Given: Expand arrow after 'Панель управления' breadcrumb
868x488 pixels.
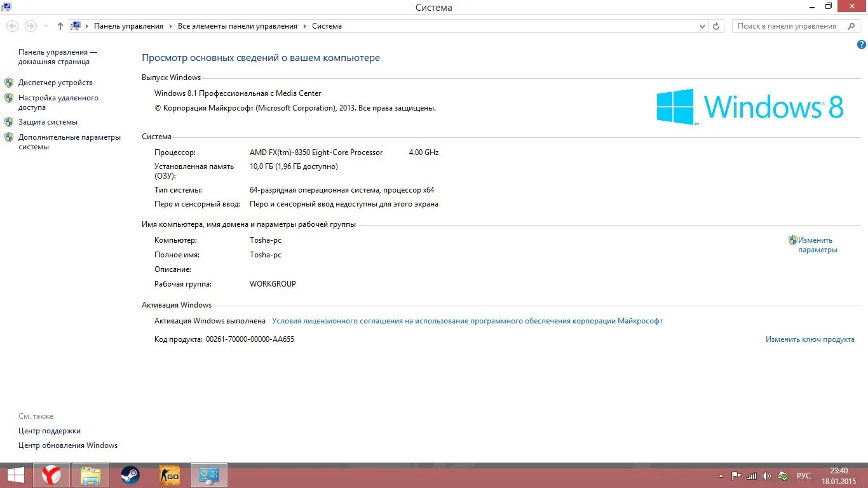Looking at the screenshot, I should 170,26.
